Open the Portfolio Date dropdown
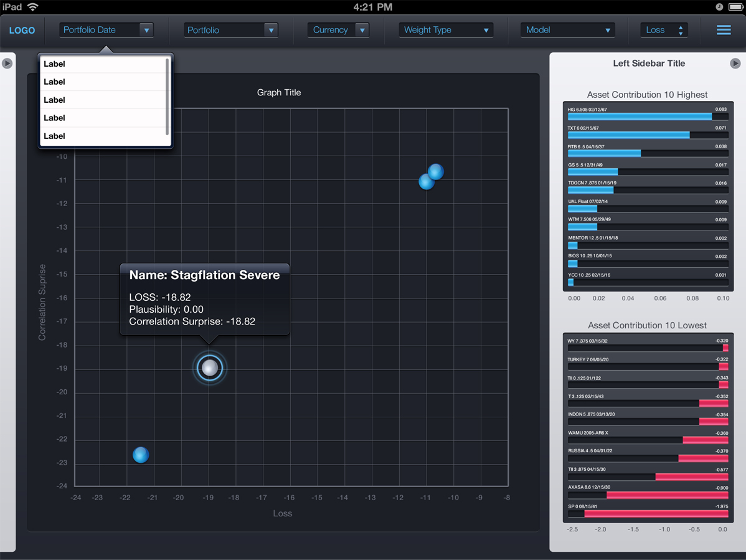This screenshot has width=746, height=560. (106, 30)
